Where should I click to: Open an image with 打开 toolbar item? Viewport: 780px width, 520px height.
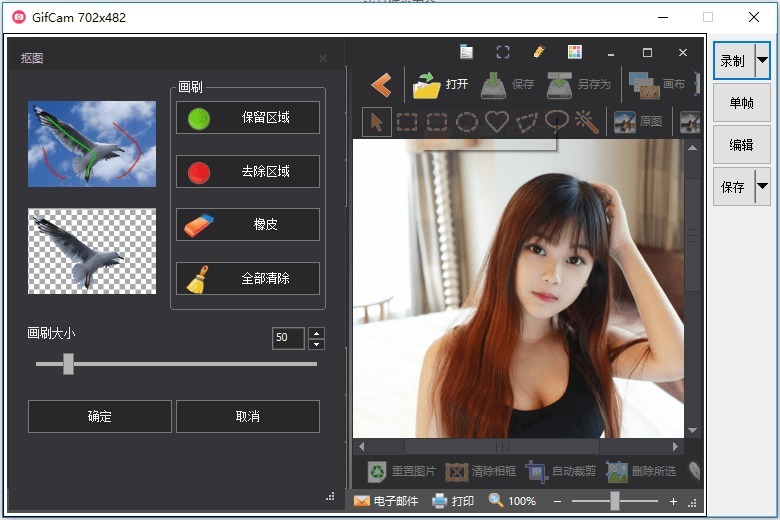pyautogui.click(x=441, y=85)
